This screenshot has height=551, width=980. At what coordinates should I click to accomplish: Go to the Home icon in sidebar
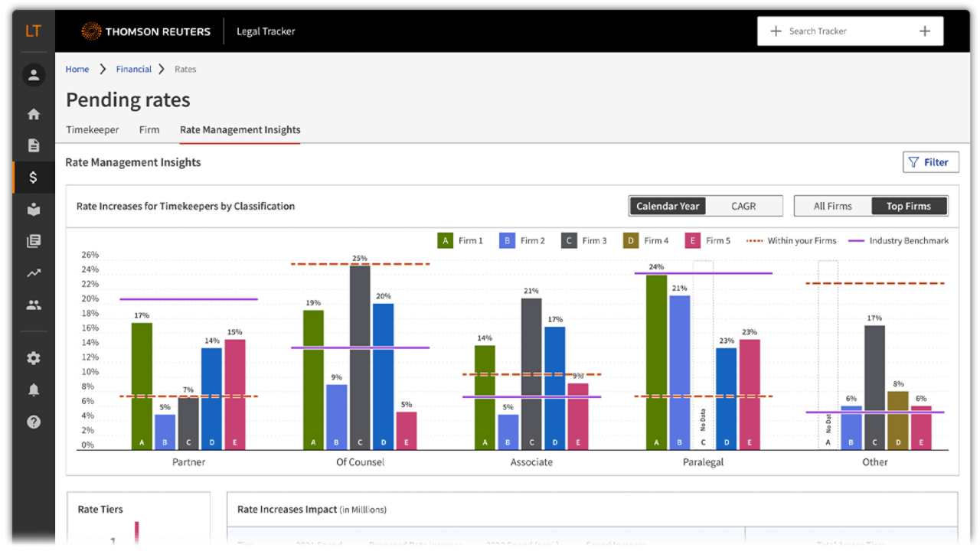click(x=33, y=114)
